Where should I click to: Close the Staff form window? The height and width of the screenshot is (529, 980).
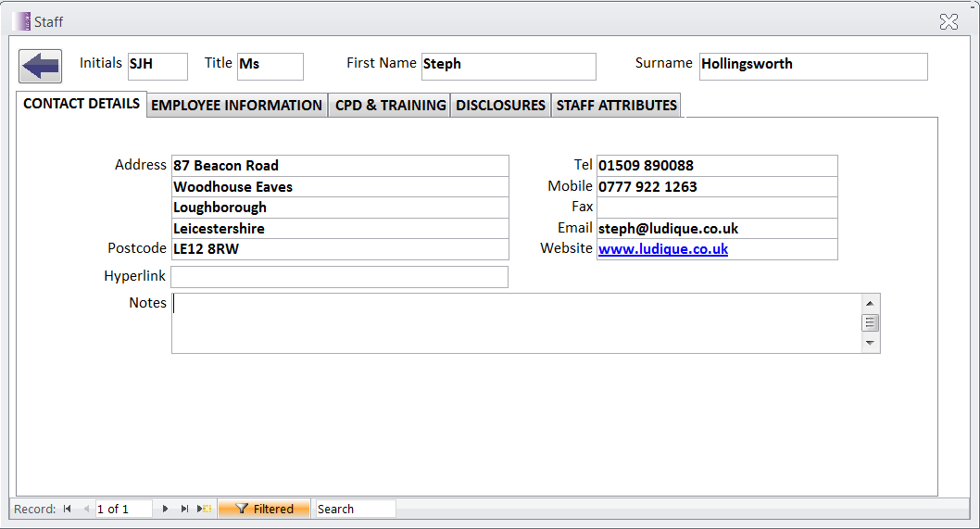coord(949,21)
